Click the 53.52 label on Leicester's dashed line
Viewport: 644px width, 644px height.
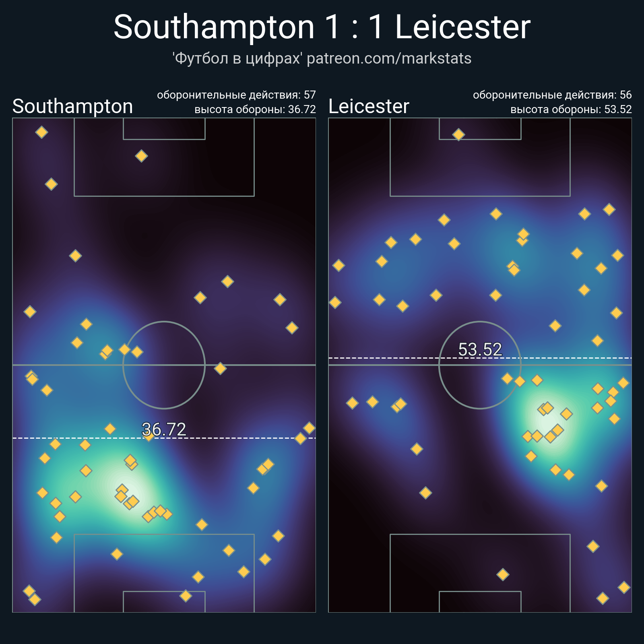(x=480, y=349)
